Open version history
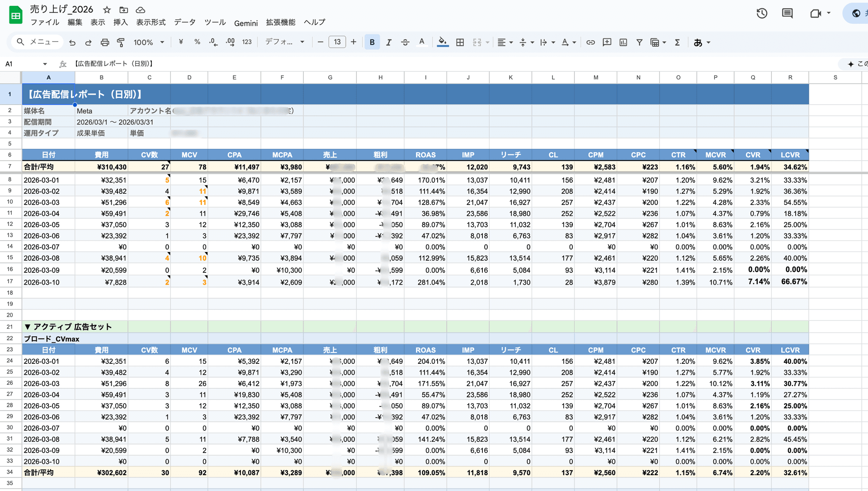The image size is (868, 491). (761, 13)
